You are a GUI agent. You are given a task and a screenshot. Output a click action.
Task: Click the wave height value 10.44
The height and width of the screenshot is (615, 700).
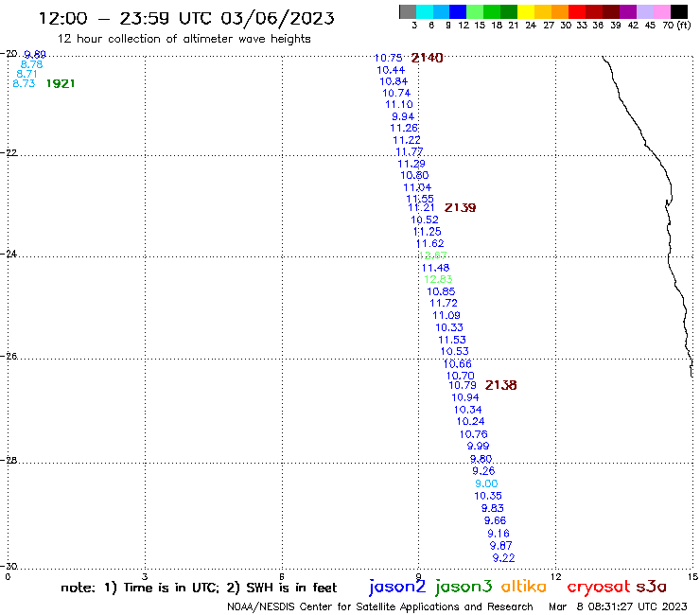click(391, 70)
